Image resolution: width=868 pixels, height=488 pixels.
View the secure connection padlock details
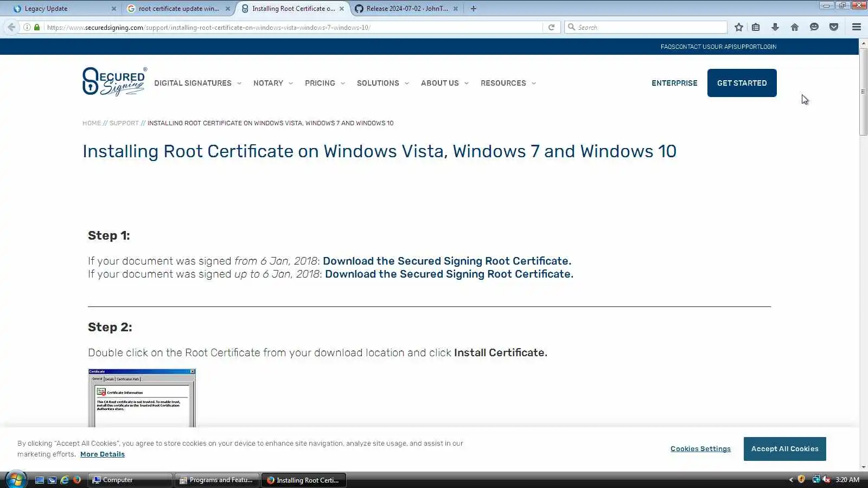click(x=37, y=27)
